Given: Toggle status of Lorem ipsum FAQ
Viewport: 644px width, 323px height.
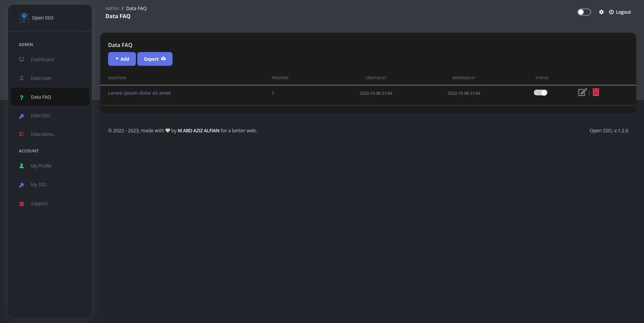Looking at the screenshot, I should [x=541, y=93].
